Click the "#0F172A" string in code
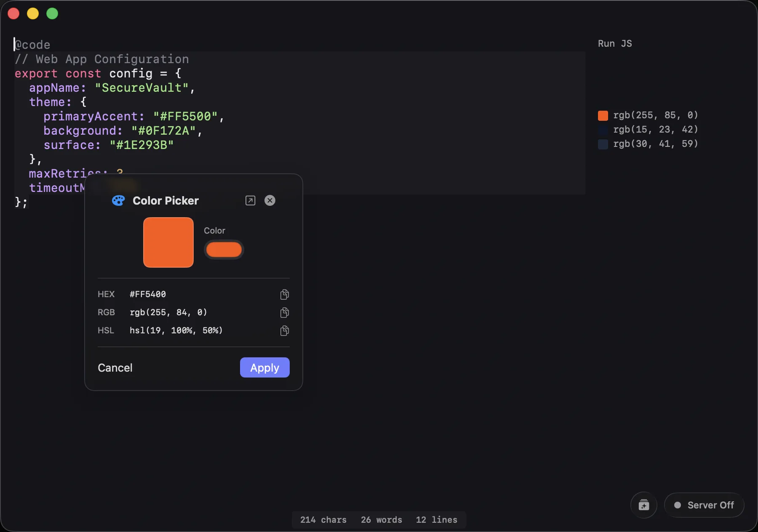Image resolution: width=758 pixels, height=532 pixels. [163, 131]
